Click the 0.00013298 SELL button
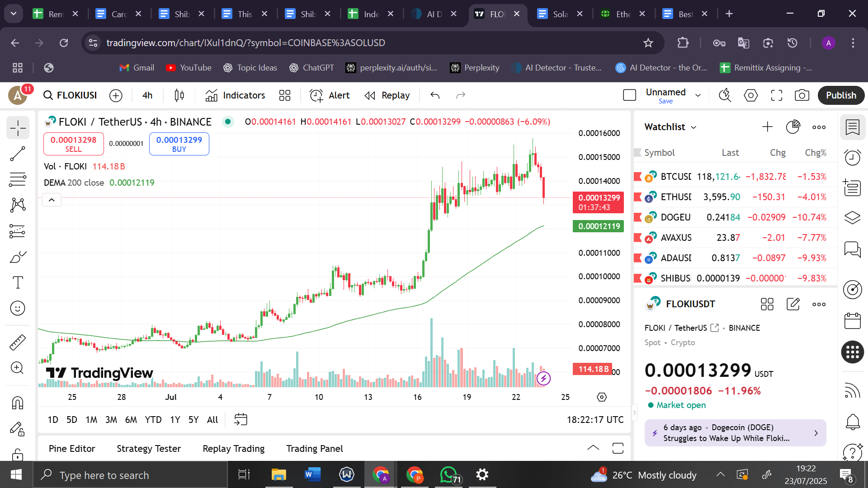Screen dimensions: 868x488 click(x=74, y=144)
